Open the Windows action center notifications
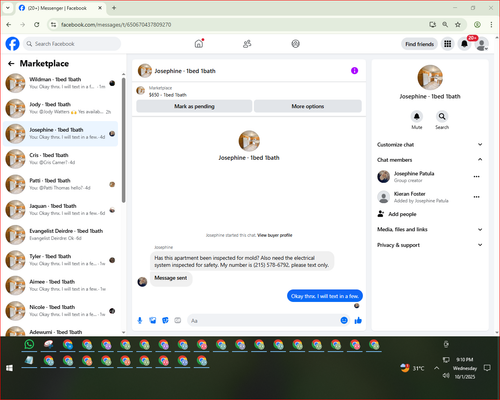This screenshot has width=500, height=400. point(487,368)
